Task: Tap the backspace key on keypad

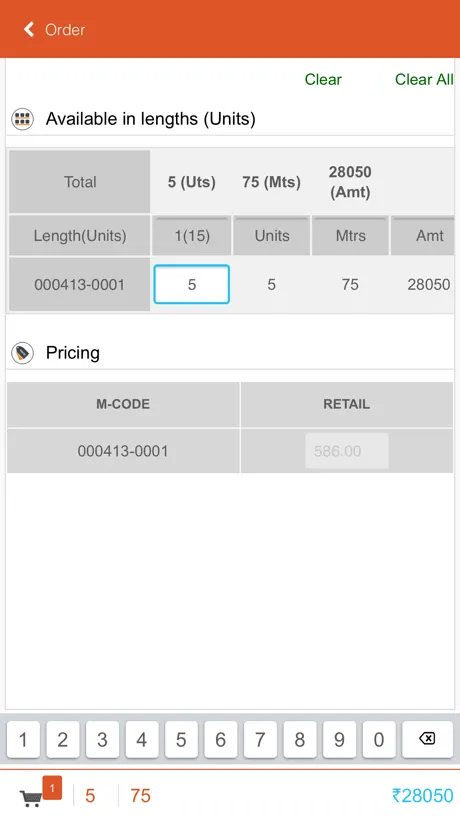Action: point(427,739)
